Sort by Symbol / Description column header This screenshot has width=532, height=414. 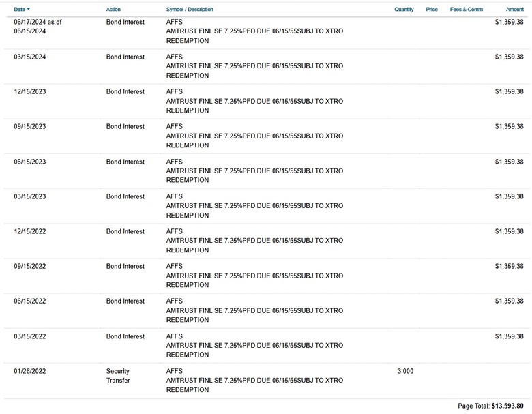click(x=190, y=9)
